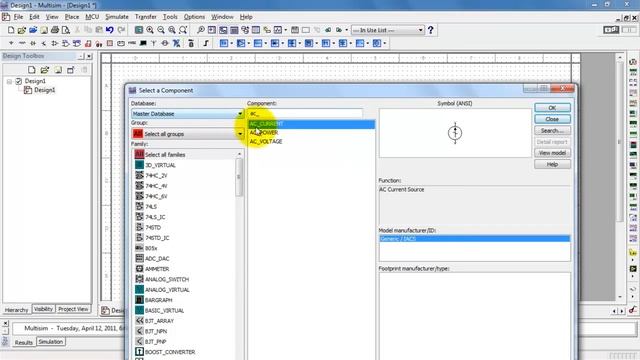Open the File menu
This screenshot has width=640, height=360.
(x=18, y=17)
